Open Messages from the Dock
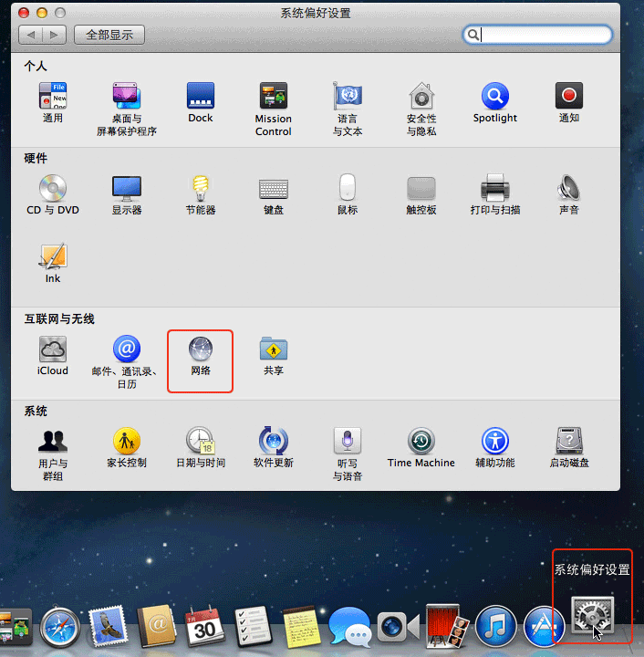This screenshot has width=644, height=657. [x=350, y=626]
